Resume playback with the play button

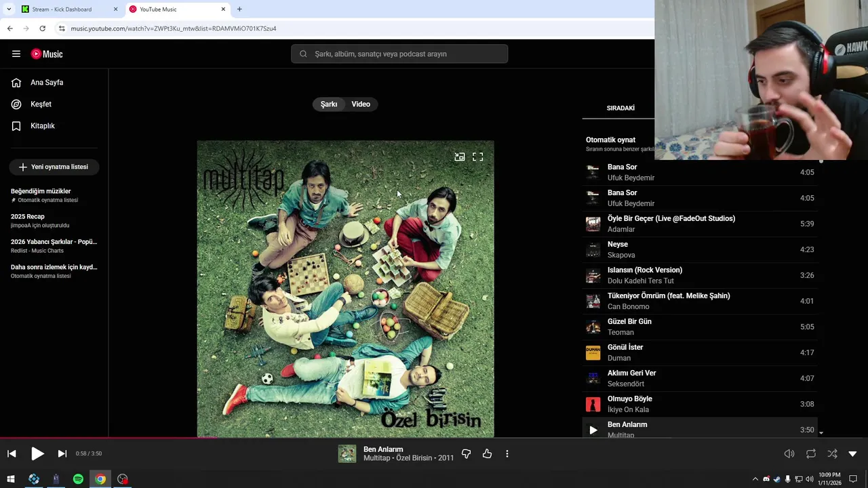pos(37,453)
